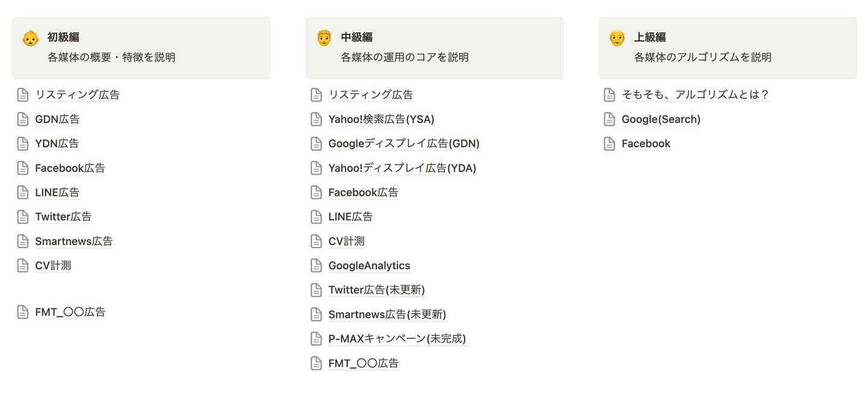Click the page icon beside GoogleAnalytics
868x404 pixels.
pyautogui.click(x=316, y=266)
